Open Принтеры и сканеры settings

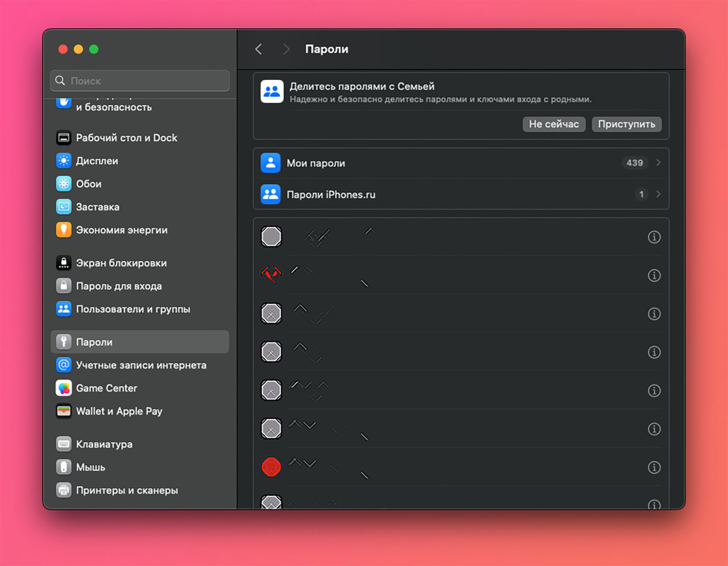tap(127, 490)
